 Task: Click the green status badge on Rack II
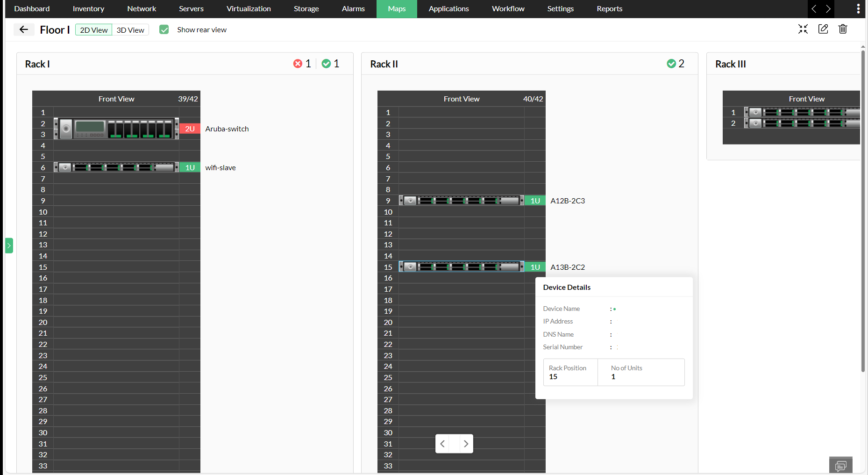click(x=671, y=64)
